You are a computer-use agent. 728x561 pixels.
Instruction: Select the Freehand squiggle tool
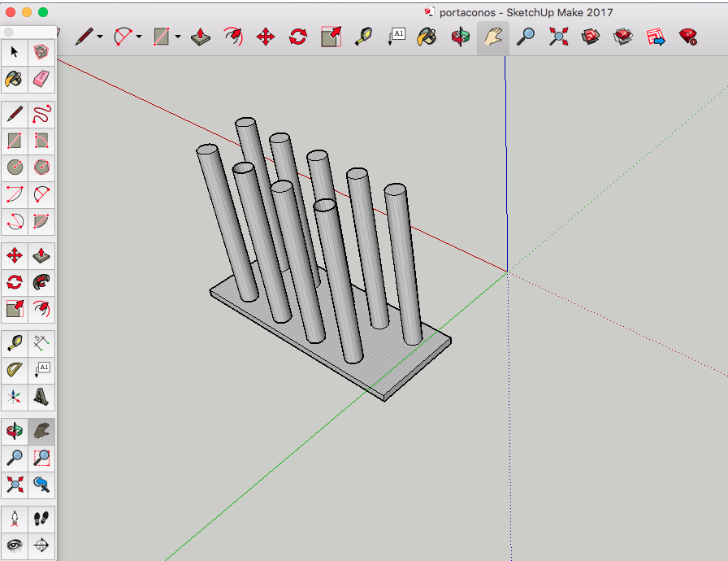tap(41, 114)
